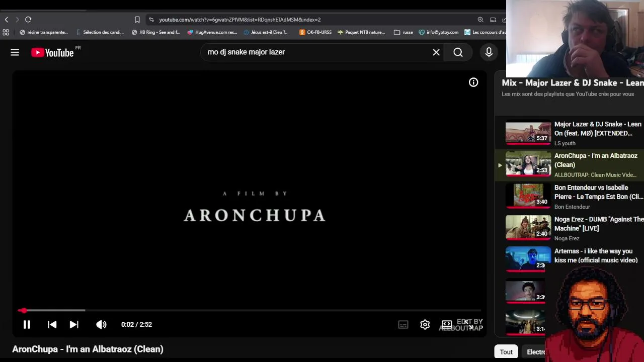644x362 pixels.
Task: Play Artemas i like the way thumbnail
Action: 528,260
